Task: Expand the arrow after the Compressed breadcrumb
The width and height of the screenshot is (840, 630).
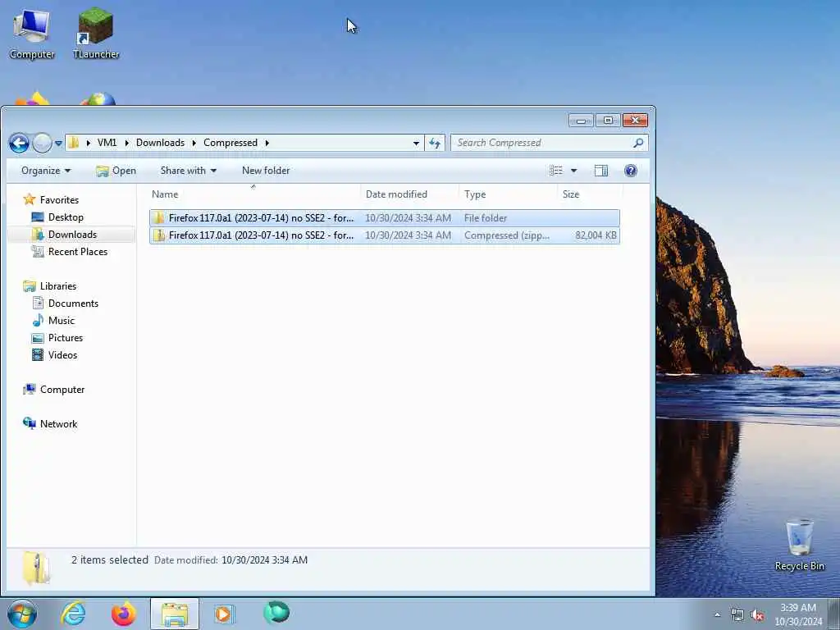Action: [x=267, y=143]
